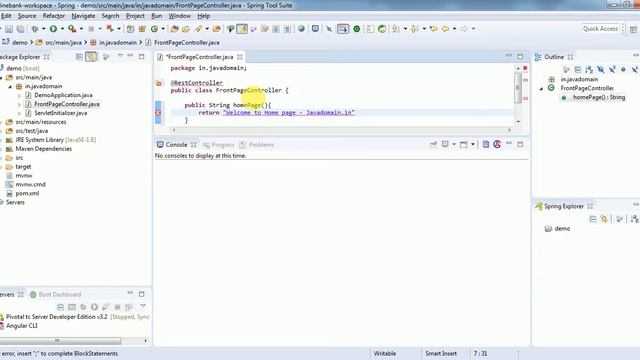Click the Servers view horizontal scrollbar
The image size is (640, 360).
click(60, 340)
